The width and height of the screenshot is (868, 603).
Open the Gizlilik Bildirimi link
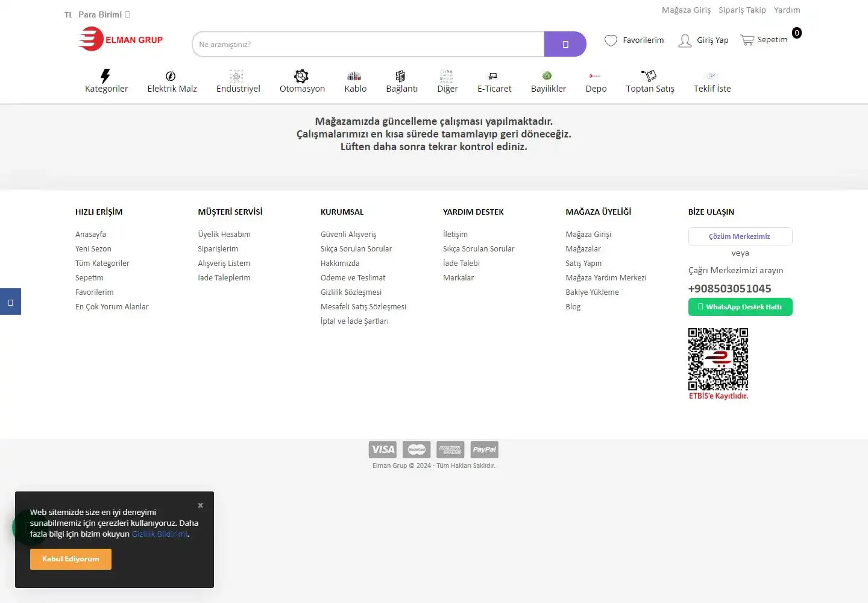[x=160, y=534]
